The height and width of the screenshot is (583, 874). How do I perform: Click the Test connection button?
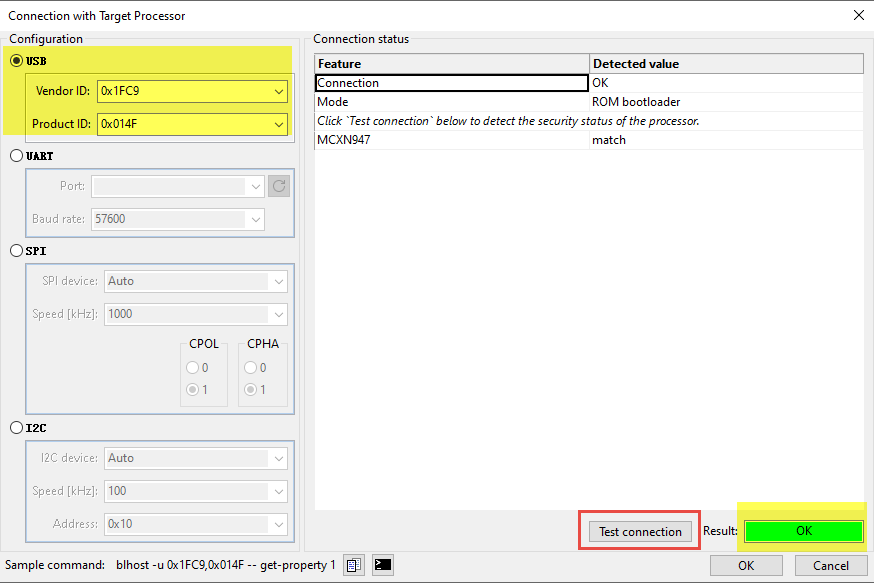coord(639,531)
